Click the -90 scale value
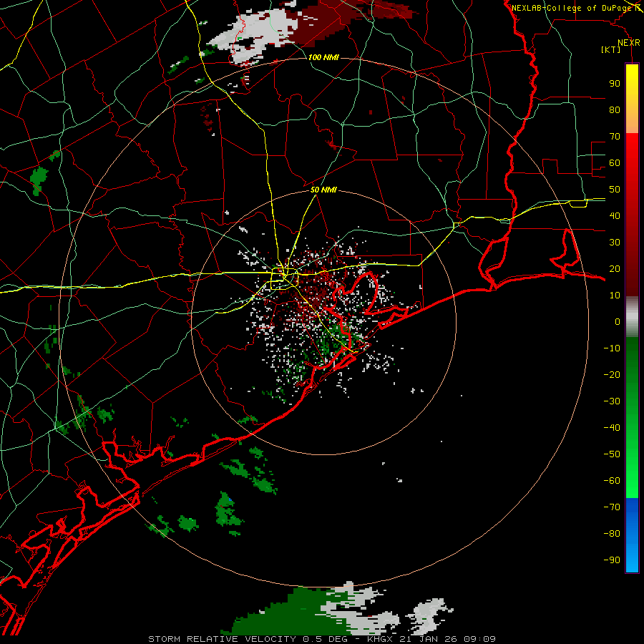This screenshot has height=644, width=644. pyautogui.click(x=612, y=560)
